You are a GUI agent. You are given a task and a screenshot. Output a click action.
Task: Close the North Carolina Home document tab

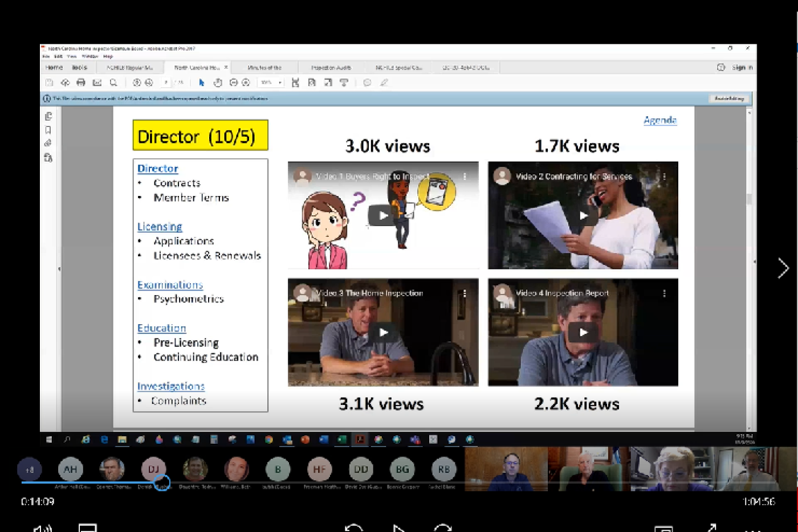coord(226,67)
